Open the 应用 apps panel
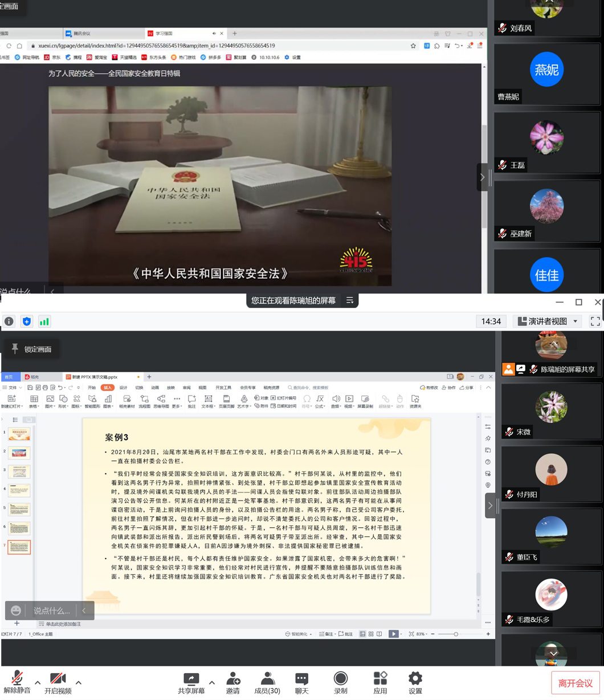Screen dimensions: 604x700 (x=380, y=682)
